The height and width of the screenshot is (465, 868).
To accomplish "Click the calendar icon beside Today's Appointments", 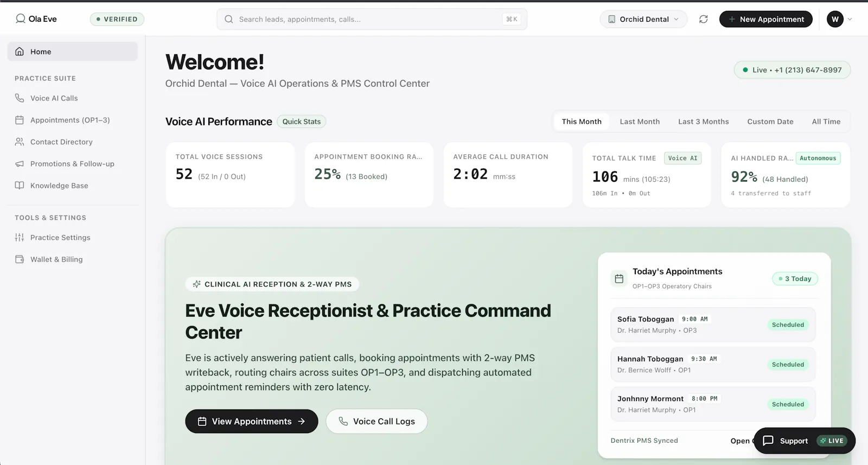I will tap(619, 279).
